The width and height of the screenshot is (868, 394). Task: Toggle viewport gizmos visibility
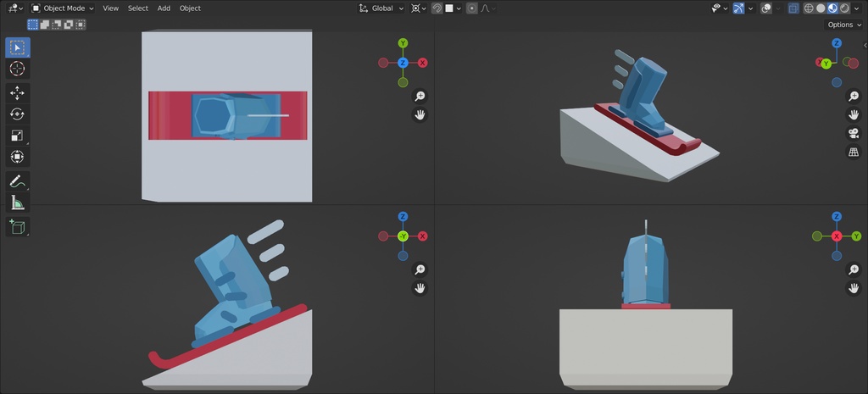click(x=739, y=8)
